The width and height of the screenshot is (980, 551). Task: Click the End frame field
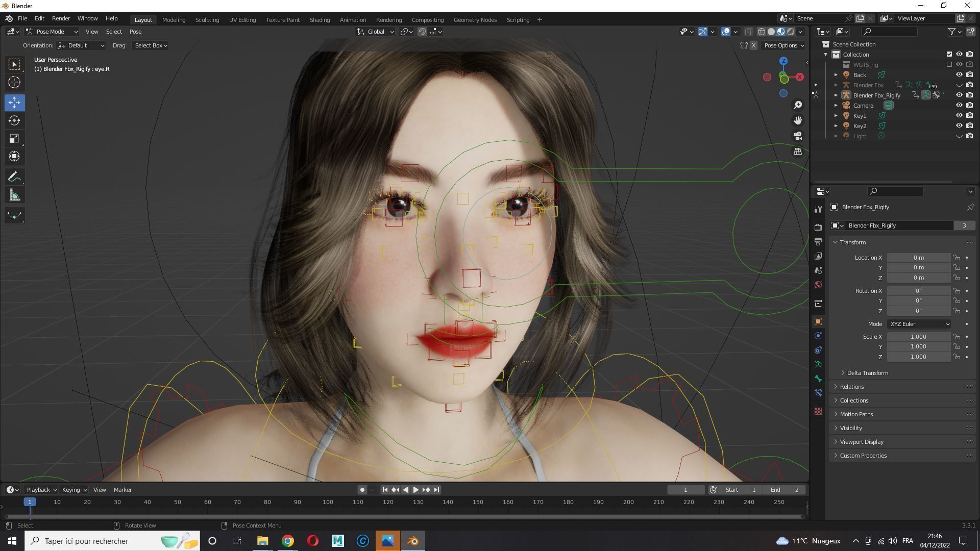click(x=785, y=490)
